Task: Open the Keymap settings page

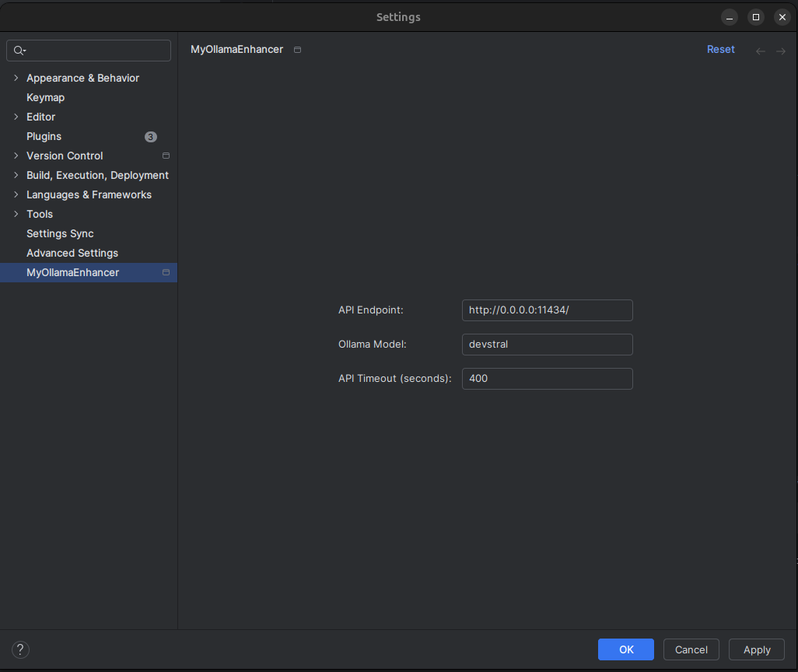Action: pos(45,97)
